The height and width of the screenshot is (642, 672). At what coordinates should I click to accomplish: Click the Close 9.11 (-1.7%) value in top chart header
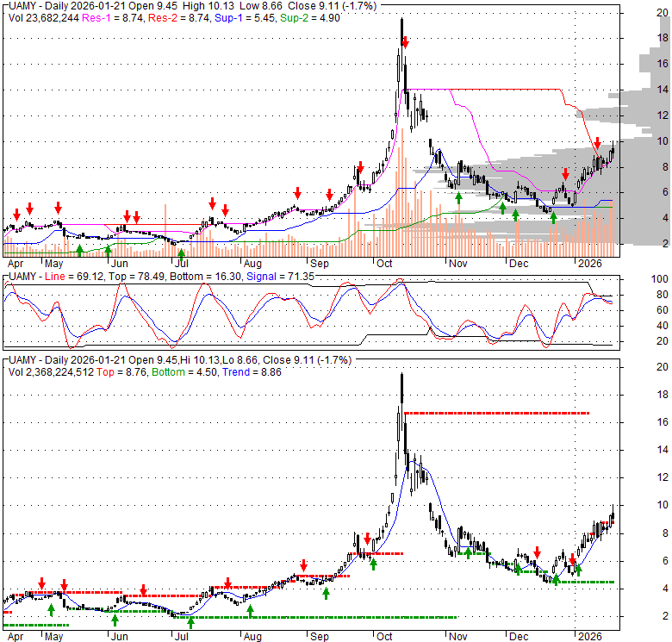pos(333,6)
